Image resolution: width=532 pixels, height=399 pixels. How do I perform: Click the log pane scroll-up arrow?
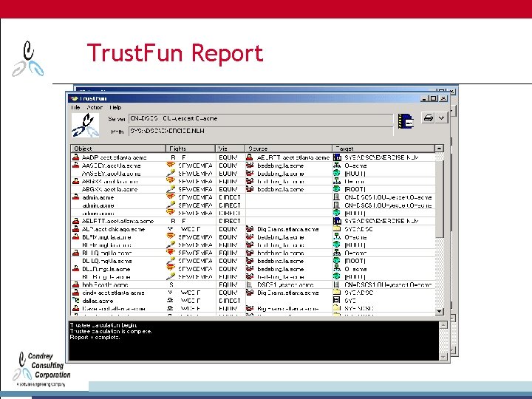[x=443, y=325]
